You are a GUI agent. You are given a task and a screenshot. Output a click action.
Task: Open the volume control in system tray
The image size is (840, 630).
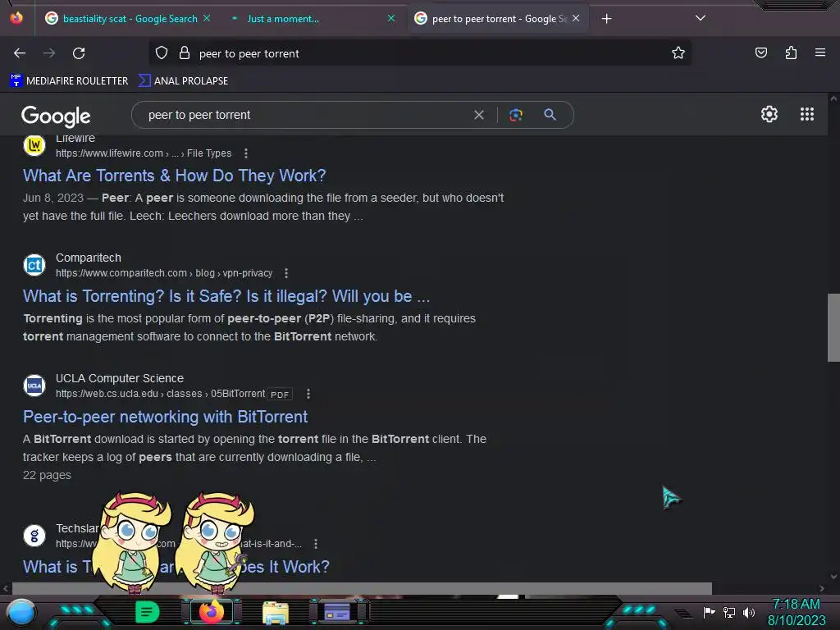point(748,612)
